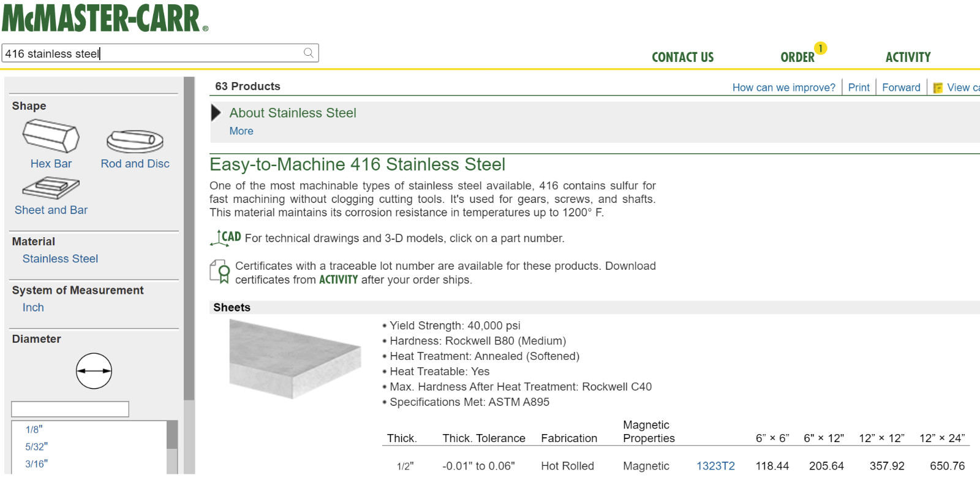Filter by Stainless Steel material
Viewport: 980px width, 496px height.
tap(60, 259)
